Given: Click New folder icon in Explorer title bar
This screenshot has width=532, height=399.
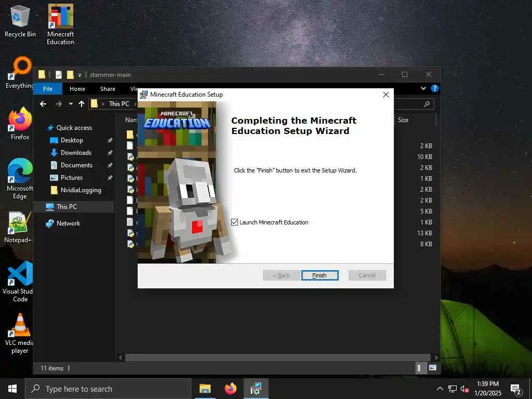Looking at the screenshot, I should [70, 75].
